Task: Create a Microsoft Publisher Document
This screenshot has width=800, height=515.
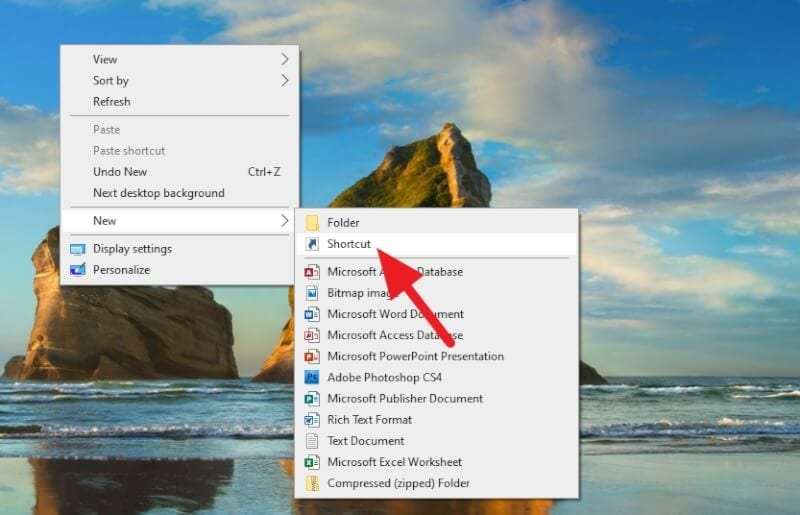Action: tap(437, 399)
